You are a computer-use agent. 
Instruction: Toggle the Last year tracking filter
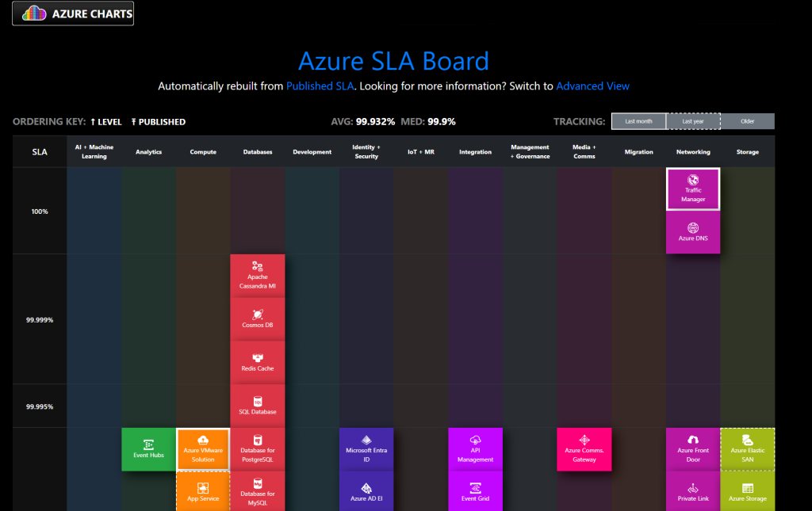[693, 121]
